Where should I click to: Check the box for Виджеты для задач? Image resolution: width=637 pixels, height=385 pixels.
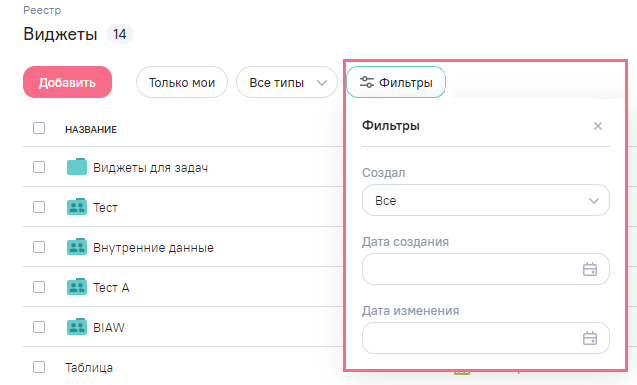[39, 167]
